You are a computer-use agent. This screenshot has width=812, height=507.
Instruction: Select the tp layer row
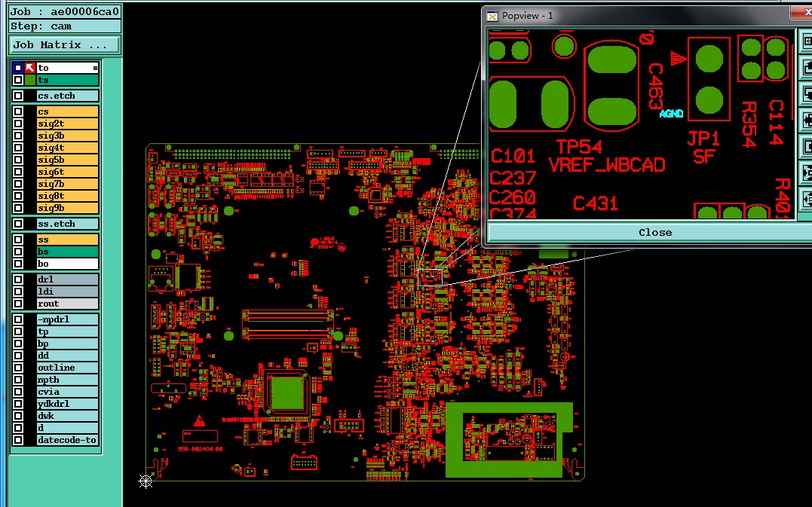[67, 331]
